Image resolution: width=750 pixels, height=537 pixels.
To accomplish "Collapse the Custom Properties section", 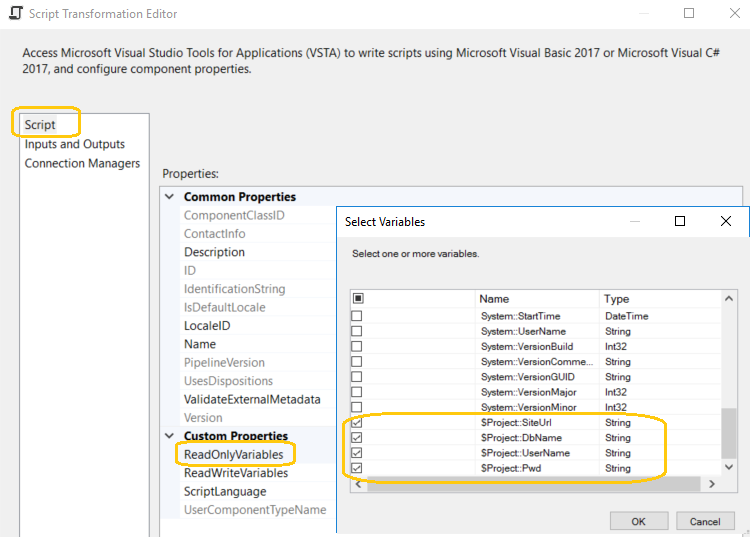I will pos(169,436).
